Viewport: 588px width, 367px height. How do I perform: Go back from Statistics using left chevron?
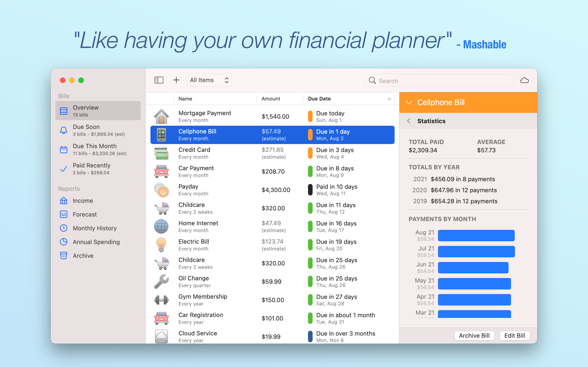point(409,121)
